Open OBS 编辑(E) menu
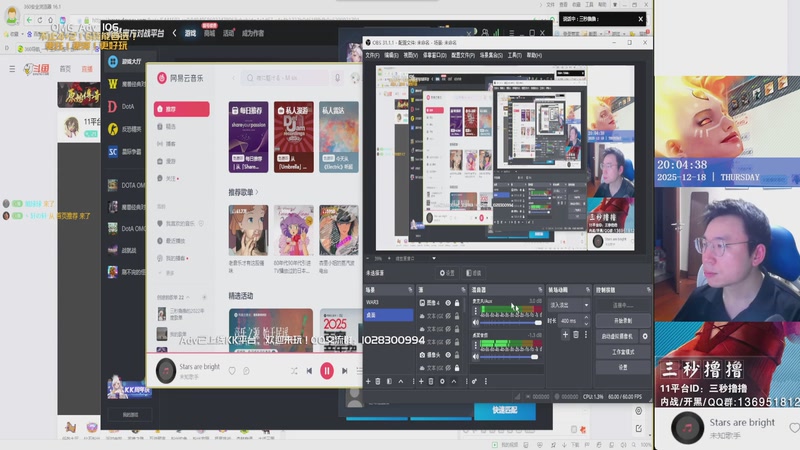The image size is (800, 450). (391, 55)
